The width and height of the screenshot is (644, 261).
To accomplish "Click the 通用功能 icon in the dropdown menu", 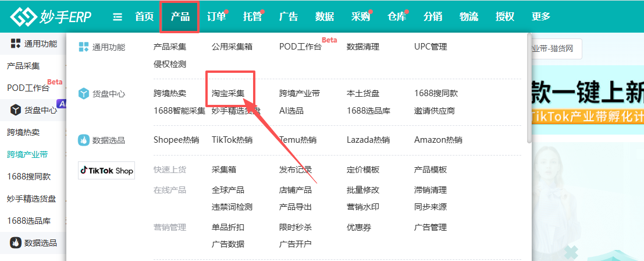I will click(x=83, y=47).
